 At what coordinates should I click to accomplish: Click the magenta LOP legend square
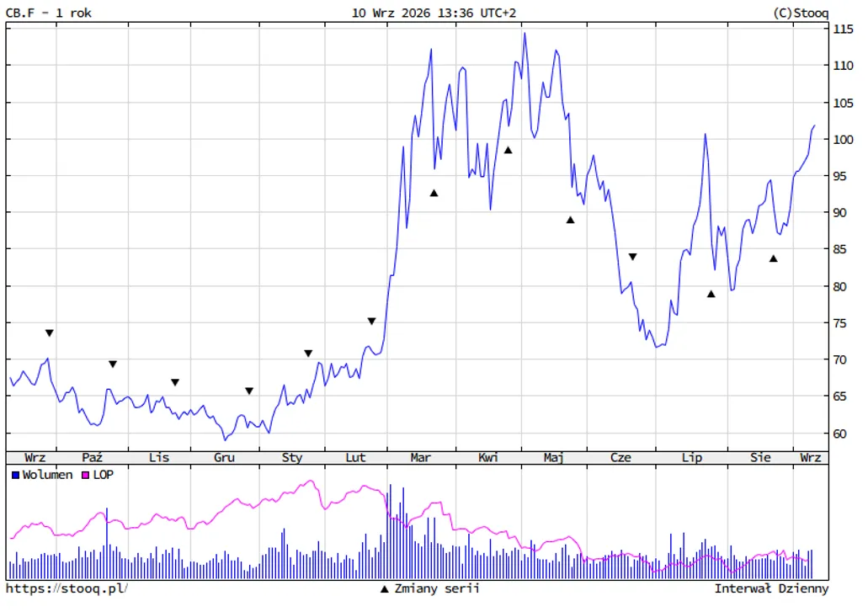85,476
